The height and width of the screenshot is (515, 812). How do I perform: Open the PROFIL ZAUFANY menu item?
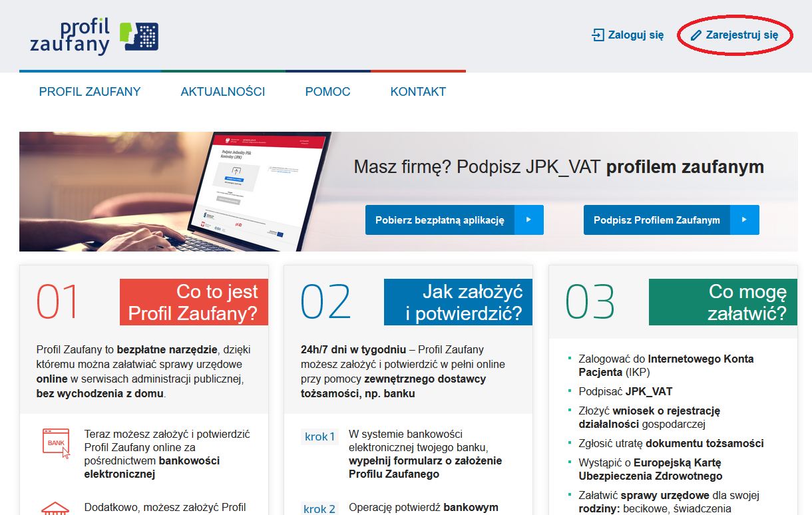click(90, 92)
